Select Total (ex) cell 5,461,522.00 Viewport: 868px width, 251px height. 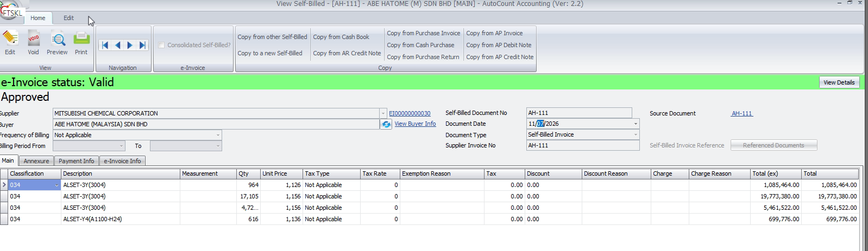tap(776, 208)
